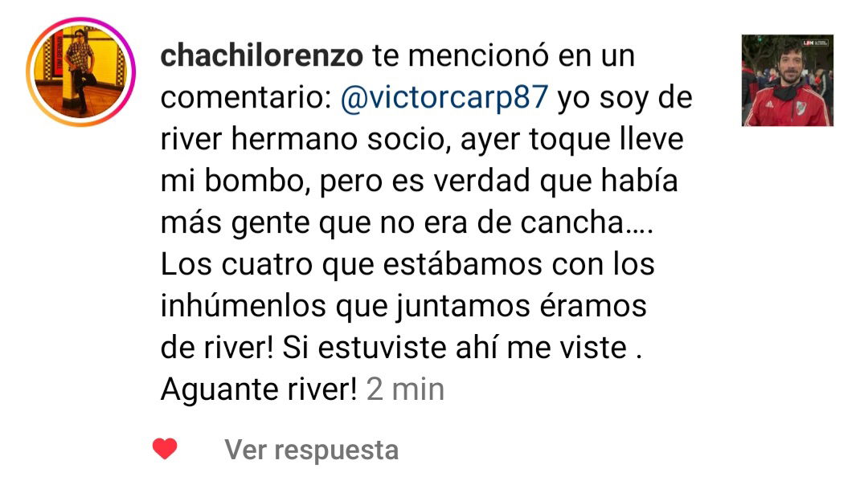Click 'yo soy de' after the mention

click(625, 98)
